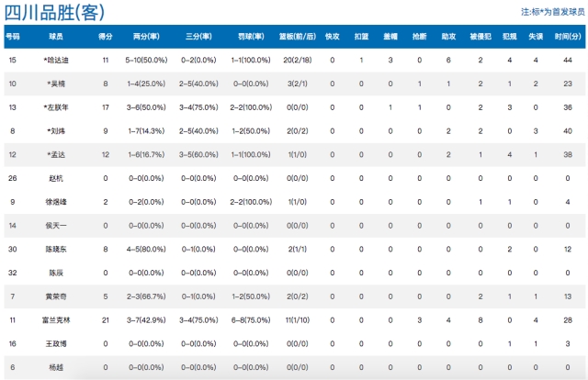Click the 两分(率) column header

pyautogui.click(x=146, y=37)
